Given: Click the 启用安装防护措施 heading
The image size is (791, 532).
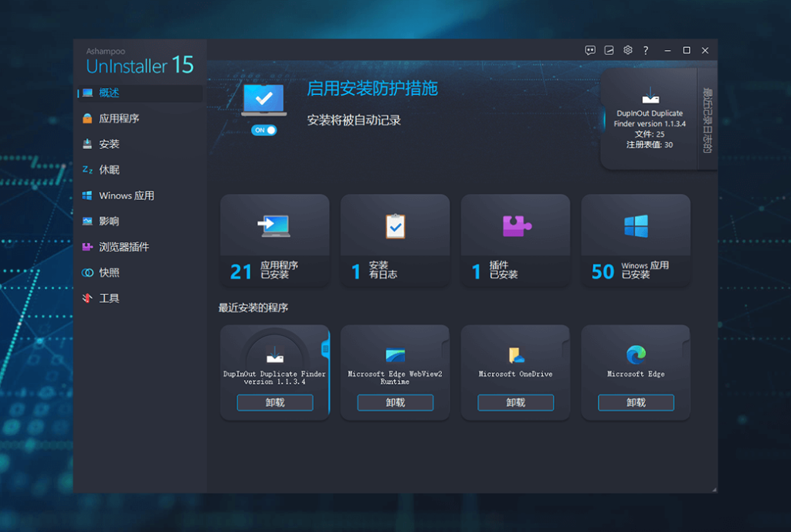Looking at the screenshot, I should (x=372, y=89).
